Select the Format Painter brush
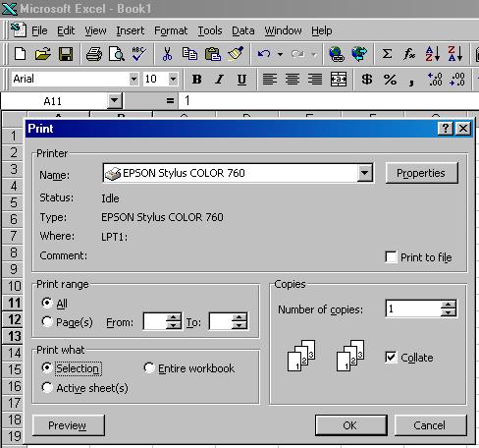This screenshot has height=448, width=479. (236, 54)
